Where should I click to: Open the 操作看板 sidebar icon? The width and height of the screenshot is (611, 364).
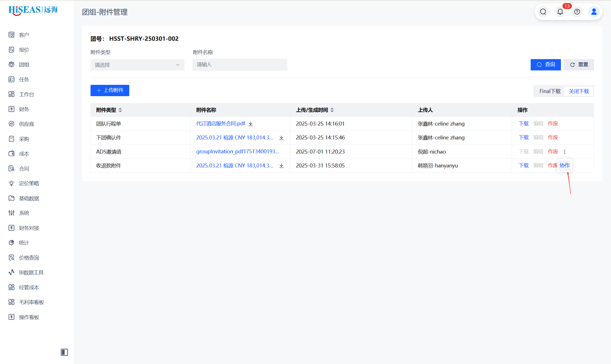11,317
